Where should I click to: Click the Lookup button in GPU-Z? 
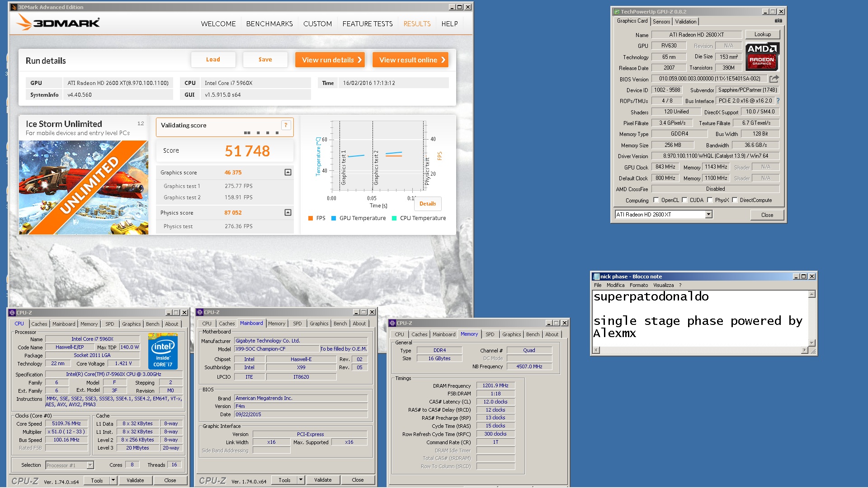pos(762,34)
